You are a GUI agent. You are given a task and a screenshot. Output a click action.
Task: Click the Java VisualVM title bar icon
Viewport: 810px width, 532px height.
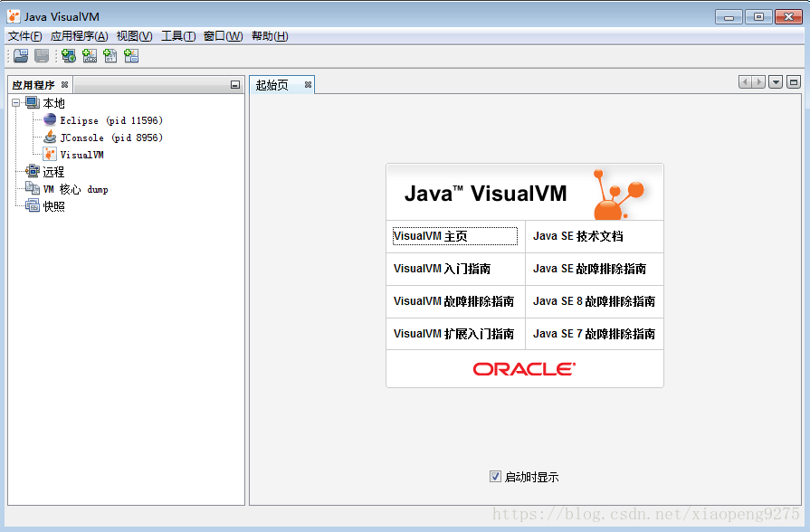(14, 16)
